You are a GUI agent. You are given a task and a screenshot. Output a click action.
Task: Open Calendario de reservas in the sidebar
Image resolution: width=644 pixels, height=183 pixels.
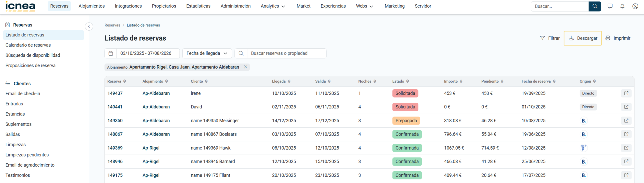pos(28,45)
